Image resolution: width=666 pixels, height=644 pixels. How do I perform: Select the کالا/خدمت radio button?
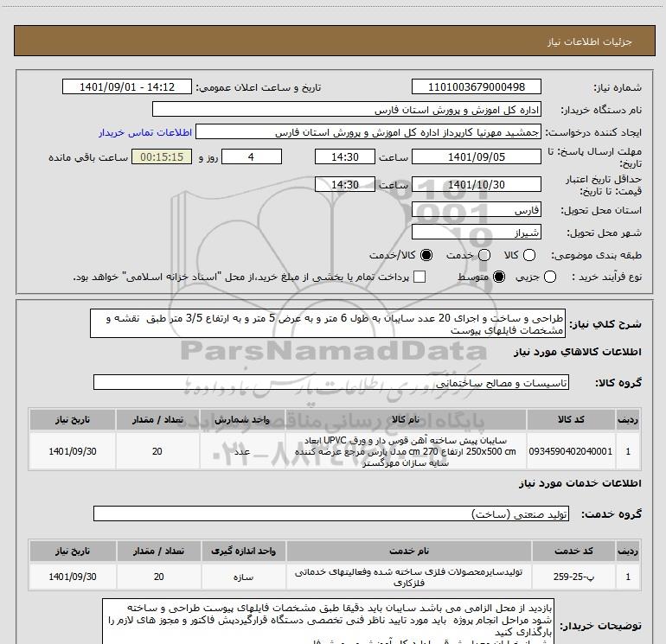426,255
